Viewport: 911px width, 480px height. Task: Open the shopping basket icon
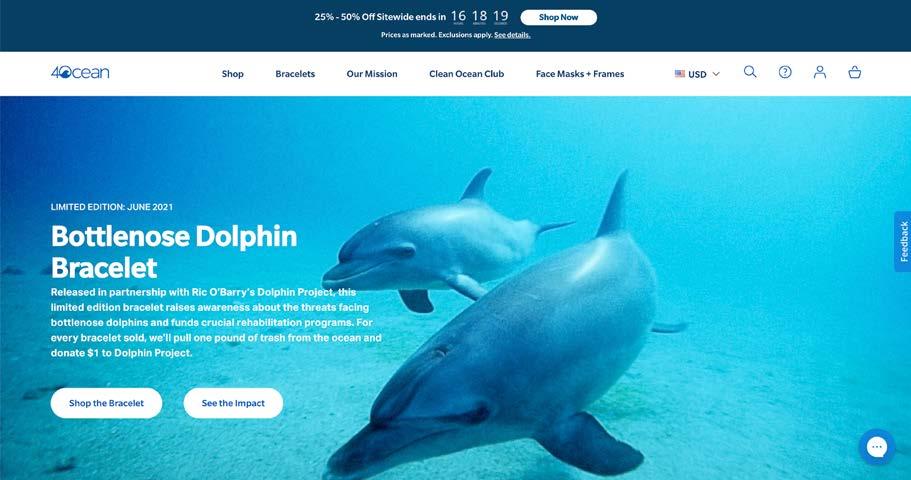(855, 73)
